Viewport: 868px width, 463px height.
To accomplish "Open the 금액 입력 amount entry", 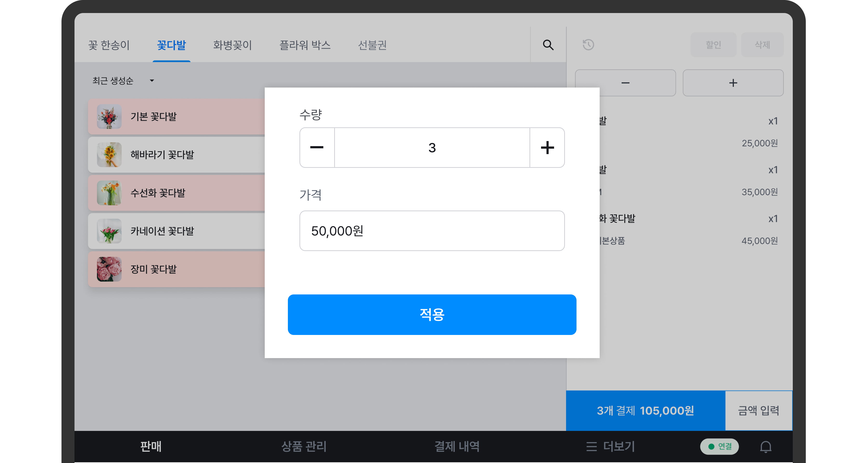I will coord(759,410).
